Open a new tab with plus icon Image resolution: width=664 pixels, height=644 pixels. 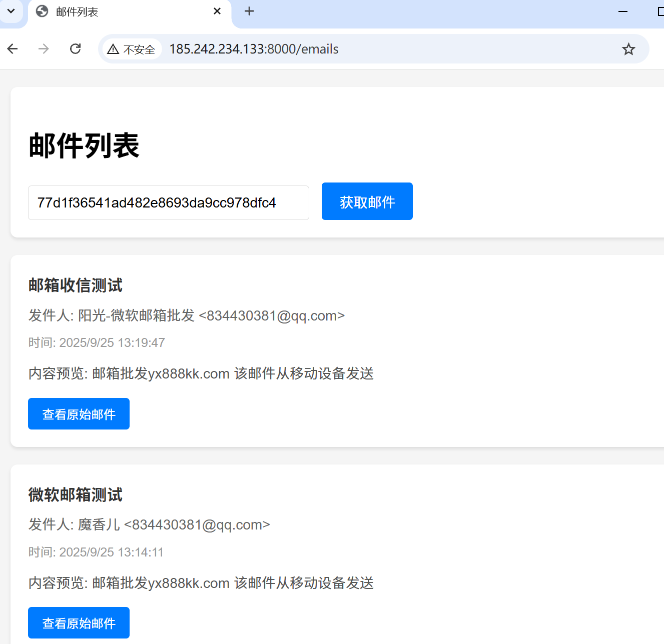(249, 11)
